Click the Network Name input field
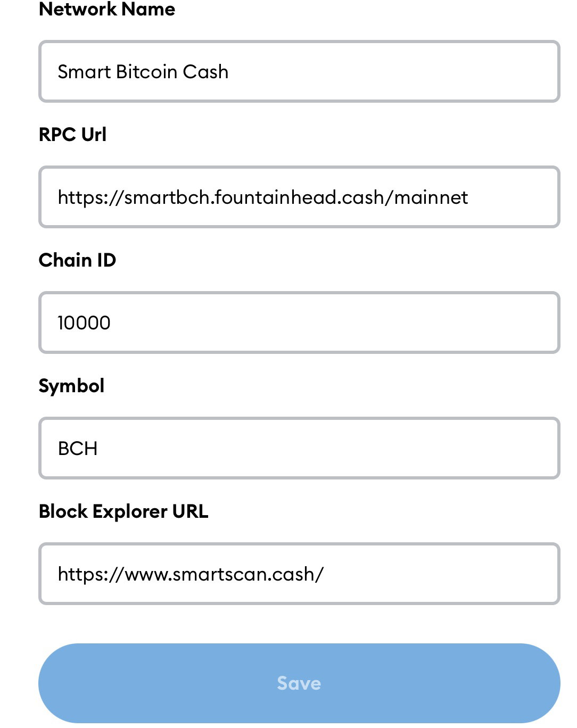577x728 pixels. pos(299,71)
